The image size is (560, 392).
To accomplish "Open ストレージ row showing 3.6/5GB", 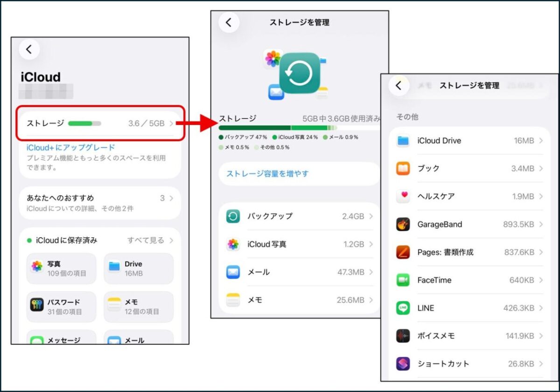I will (100, 124).
